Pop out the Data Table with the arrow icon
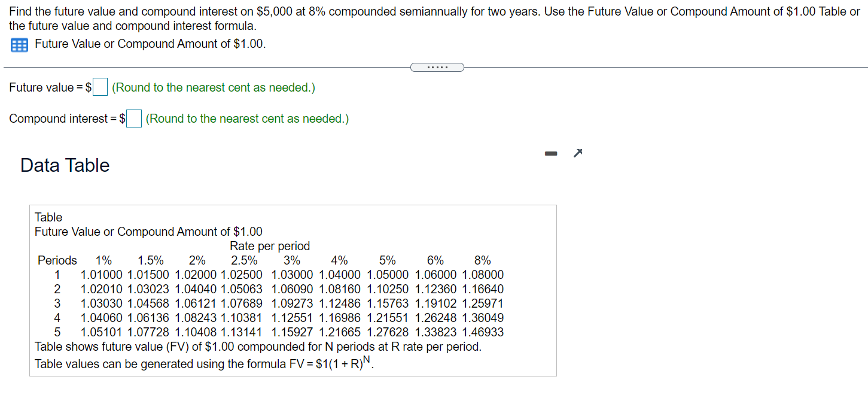The image size is (868, 404). (x=577, y=153)
